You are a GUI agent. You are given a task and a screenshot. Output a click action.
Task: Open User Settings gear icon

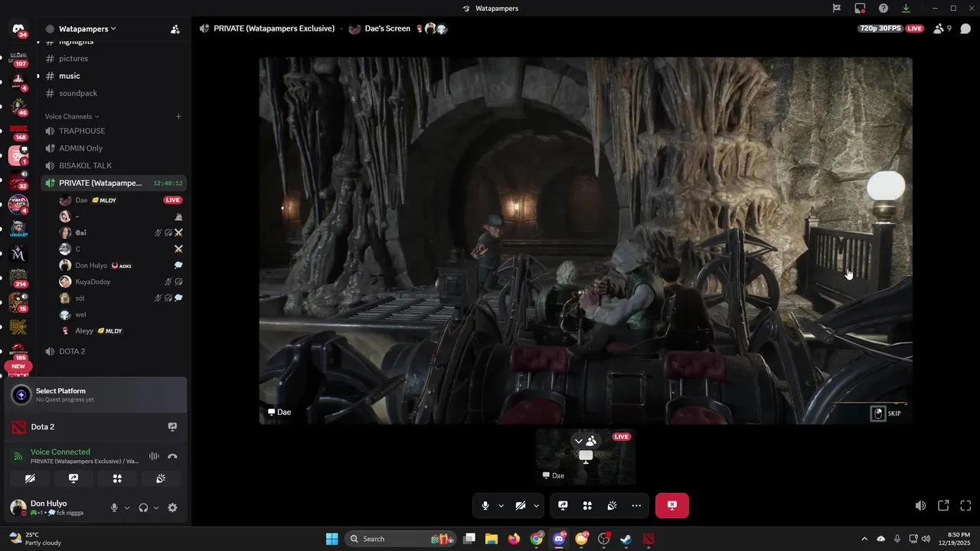point(172,507)
